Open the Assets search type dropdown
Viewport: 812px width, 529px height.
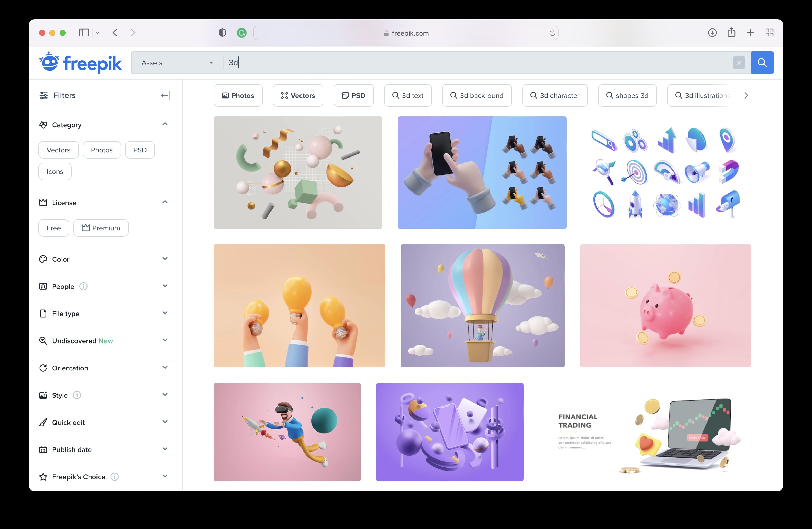point(177,62)
